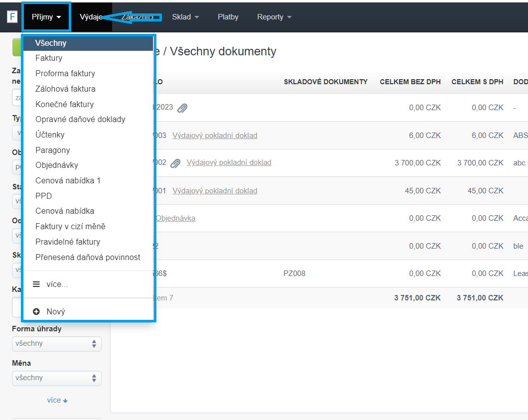This screenshot has height=420, width=528.
Task: Open the Měna currency select box
Action: tap(56, 378)
